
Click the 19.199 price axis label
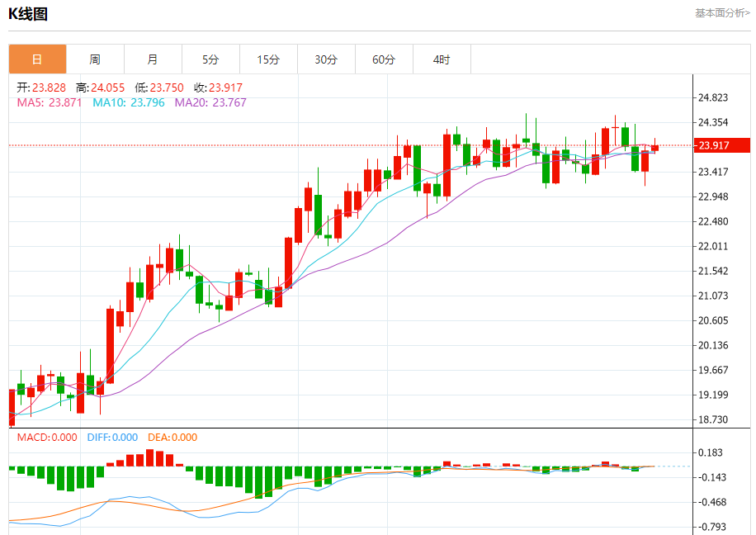tap(713, 395)
